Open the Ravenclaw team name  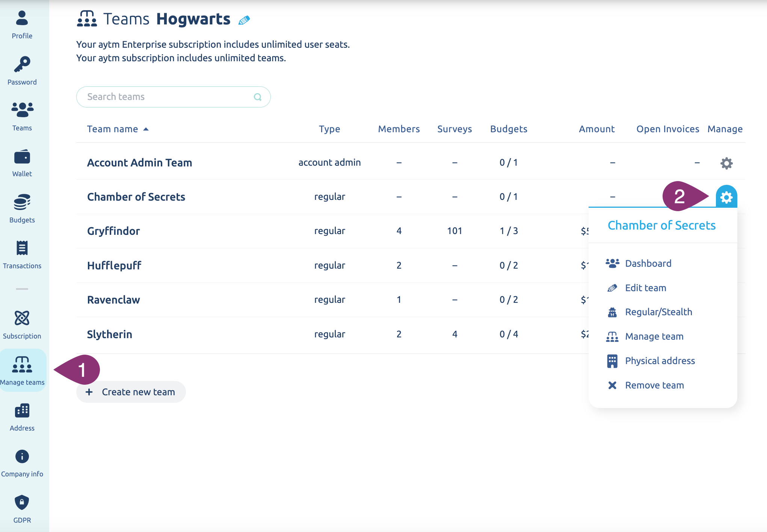pyautogui.click(x=113, y=300)
